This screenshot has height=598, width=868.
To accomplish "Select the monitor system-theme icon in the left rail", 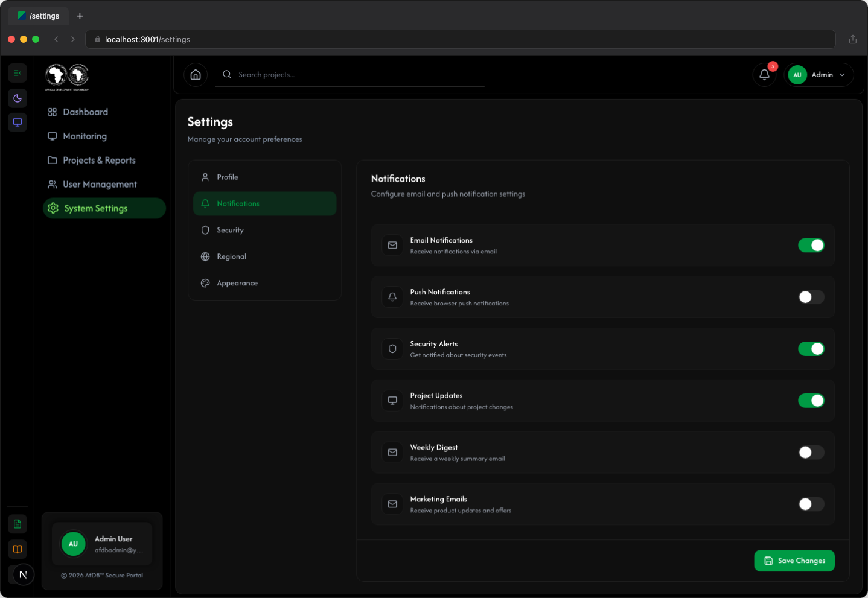I will [18, 122].
